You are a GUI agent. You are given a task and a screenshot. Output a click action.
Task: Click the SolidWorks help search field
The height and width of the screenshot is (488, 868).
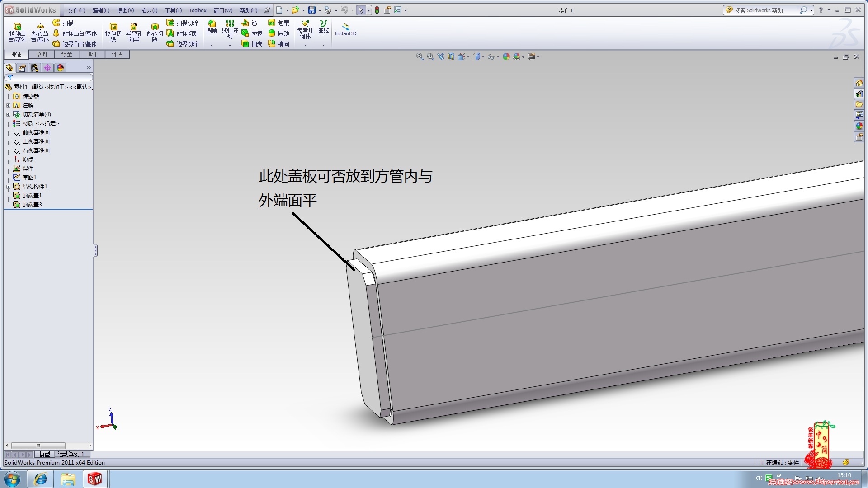coord(764,10)
